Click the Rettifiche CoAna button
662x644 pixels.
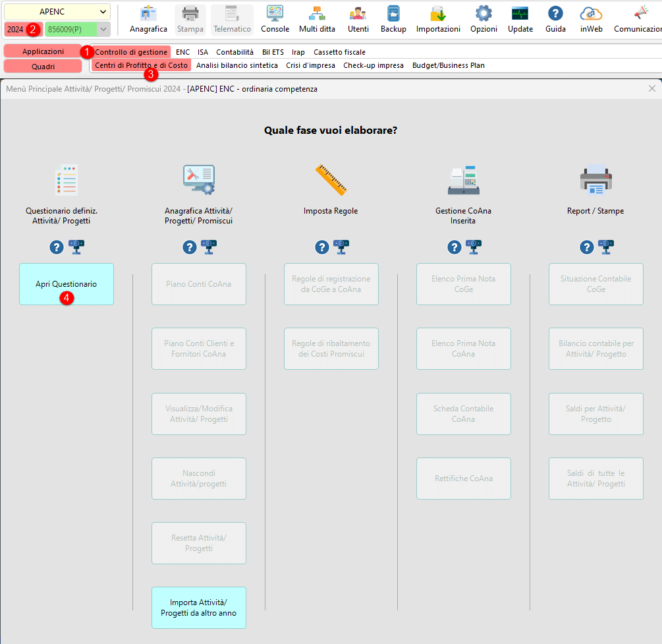click(x=464, y=479)
